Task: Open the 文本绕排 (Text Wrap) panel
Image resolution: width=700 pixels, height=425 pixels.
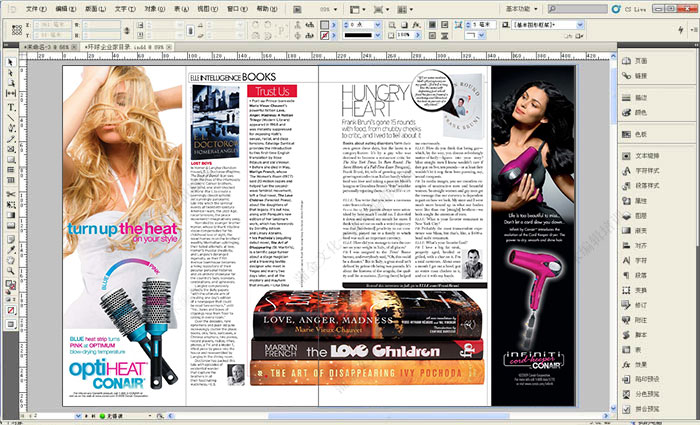Action: [641, 156]
